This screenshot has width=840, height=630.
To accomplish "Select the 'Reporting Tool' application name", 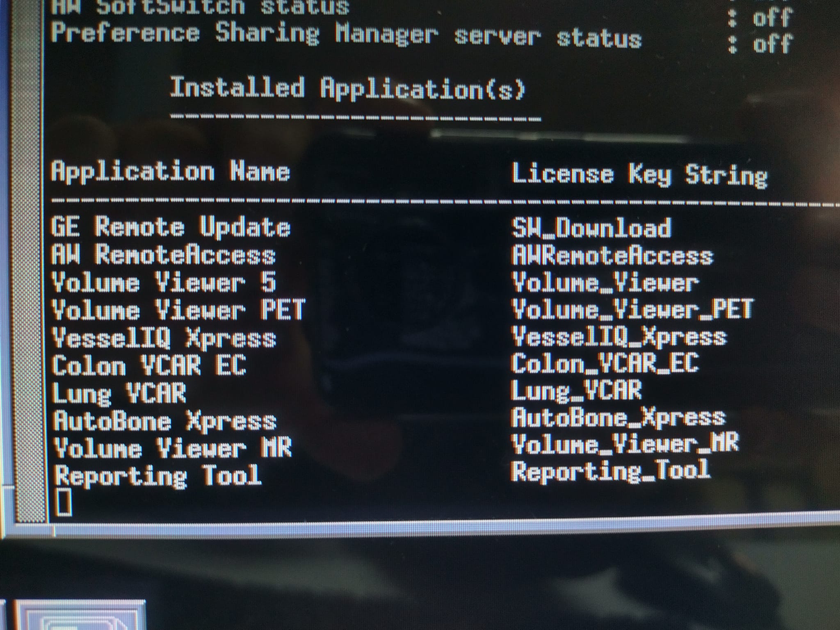I will click(157, 475).
